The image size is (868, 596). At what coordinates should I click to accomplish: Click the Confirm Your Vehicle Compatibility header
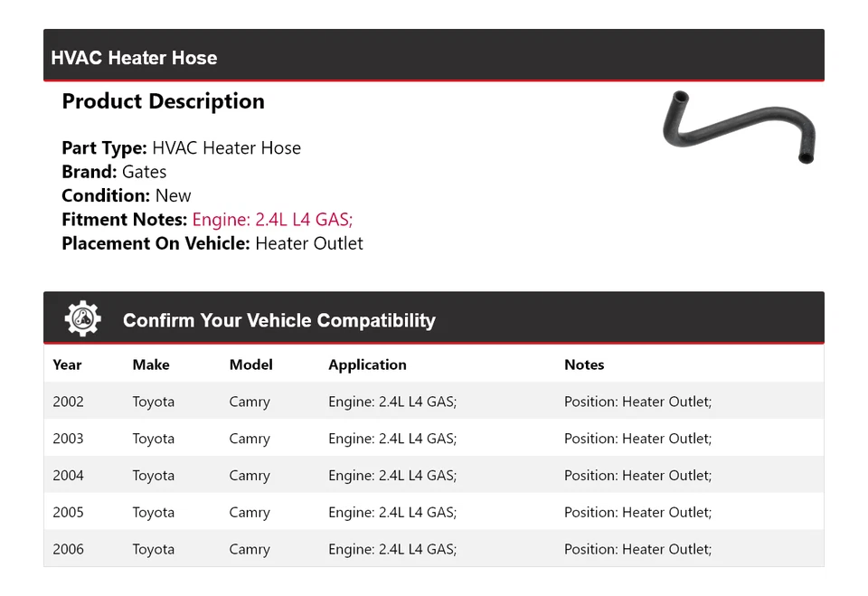click(278, 320)
